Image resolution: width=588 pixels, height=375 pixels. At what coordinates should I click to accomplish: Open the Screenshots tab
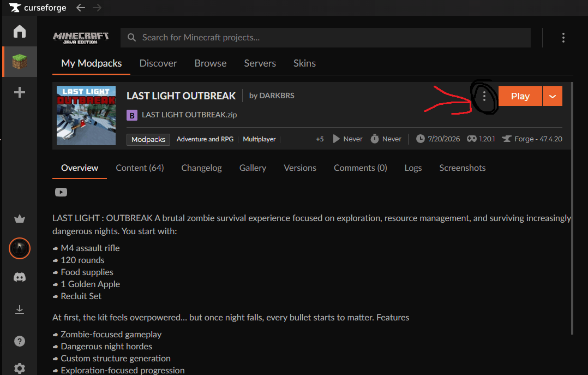click(463, 168)
